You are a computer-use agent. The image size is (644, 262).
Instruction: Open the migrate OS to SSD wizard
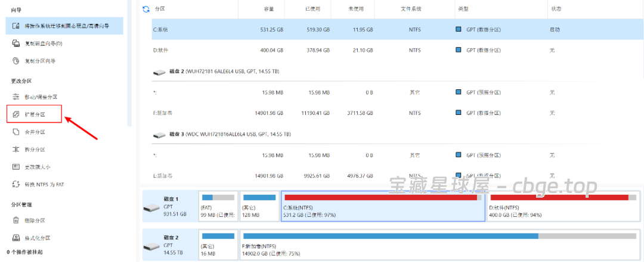click(64, 26)
